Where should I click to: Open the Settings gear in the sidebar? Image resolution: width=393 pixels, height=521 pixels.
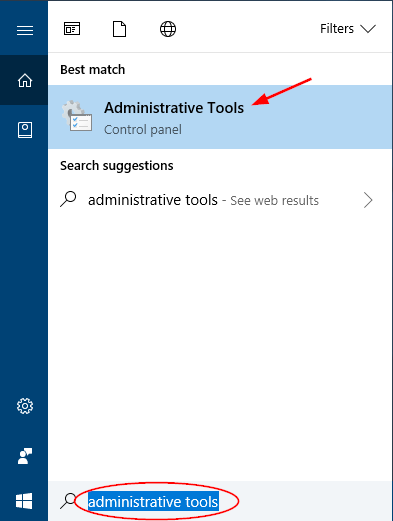click(25, 406)
